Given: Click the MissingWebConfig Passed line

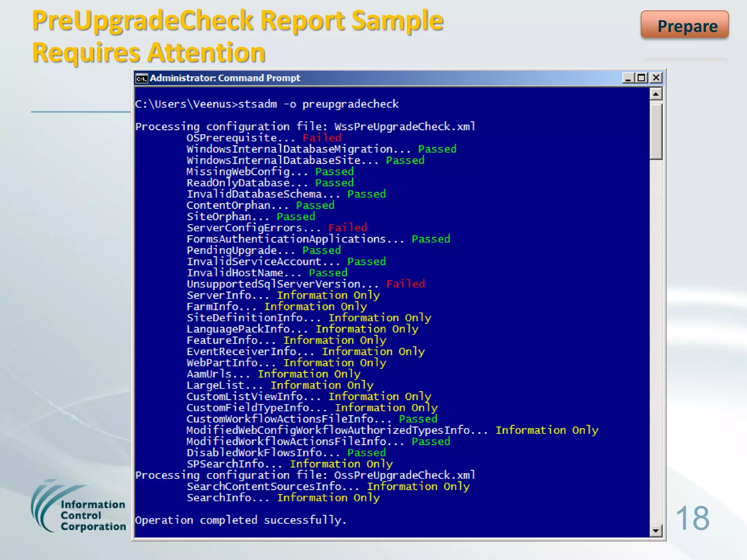Looking at the screenshot, I should coord(270,172).
